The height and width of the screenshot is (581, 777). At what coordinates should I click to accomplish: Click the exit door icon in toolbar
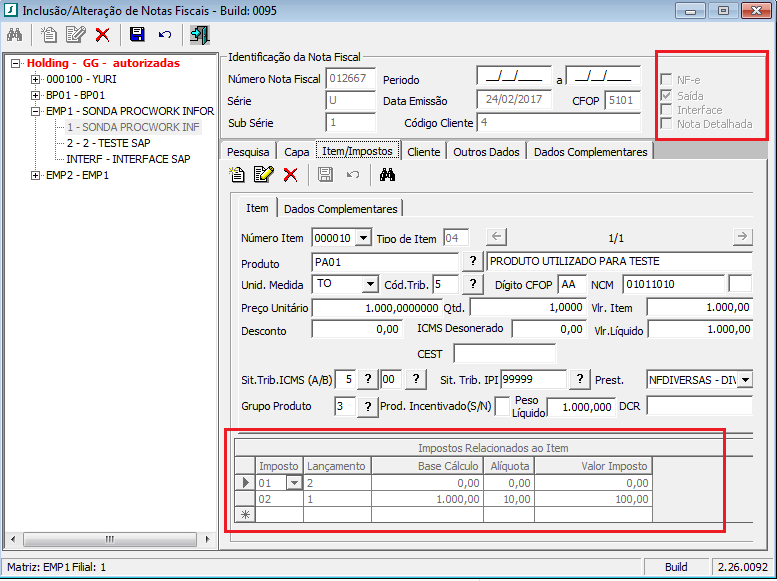pos(199,35)
